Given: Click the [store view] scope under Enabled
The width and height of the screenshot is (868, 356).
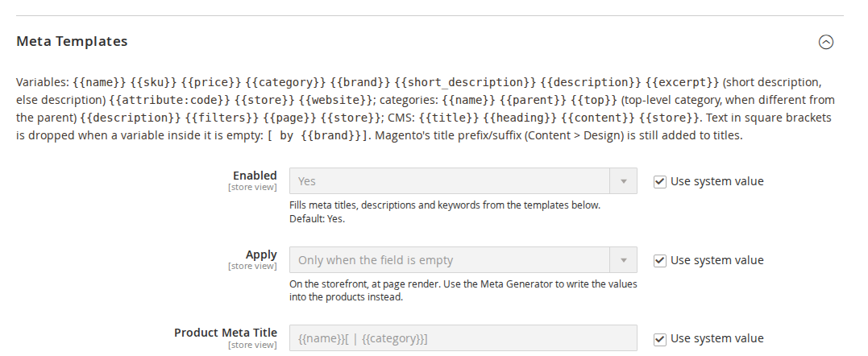Looking at the screenshot, I should click(x=252, y=188).
